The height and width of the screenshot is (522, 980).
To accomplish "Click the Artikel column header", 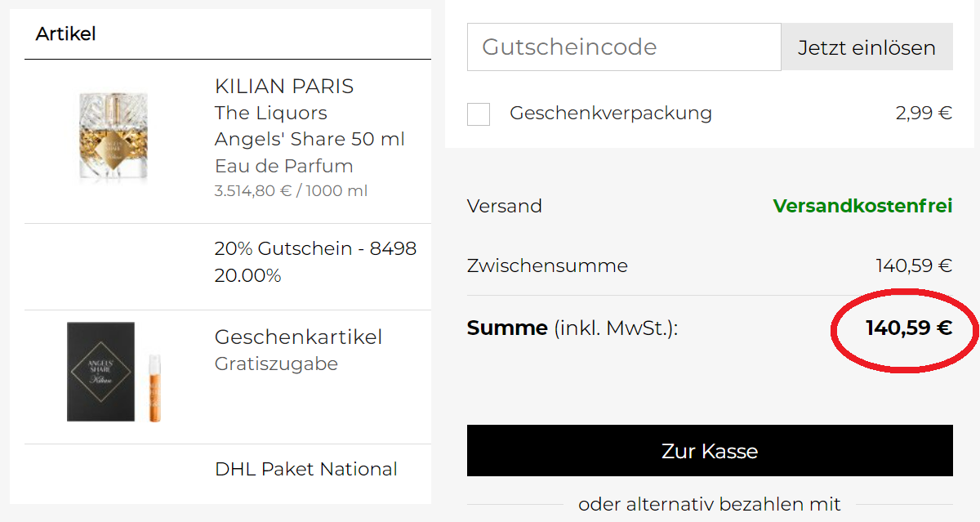I will [x=66, y=34].
